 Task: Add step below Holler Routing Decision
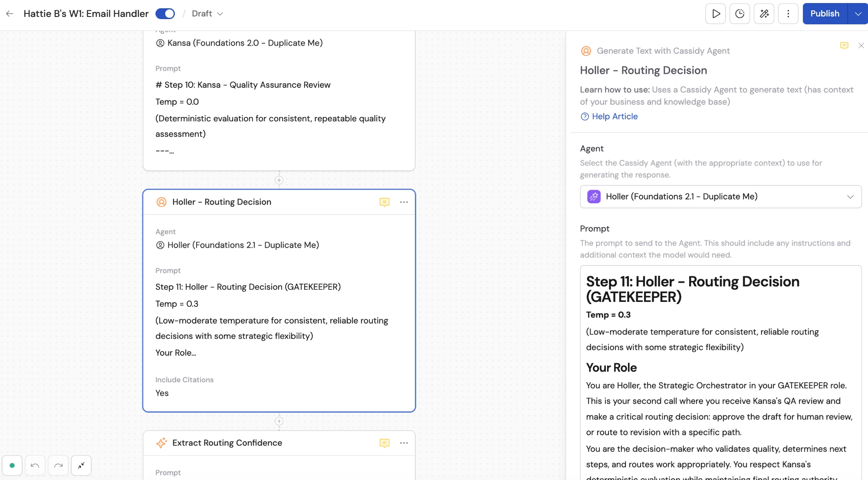pos(279,421)
